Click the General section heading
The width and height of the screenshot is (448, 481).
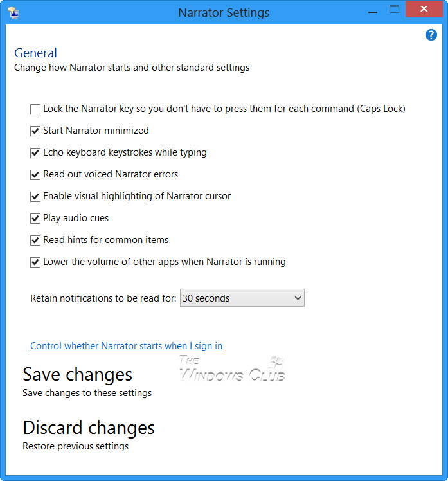pyautogui.click(x=35, y=53)
